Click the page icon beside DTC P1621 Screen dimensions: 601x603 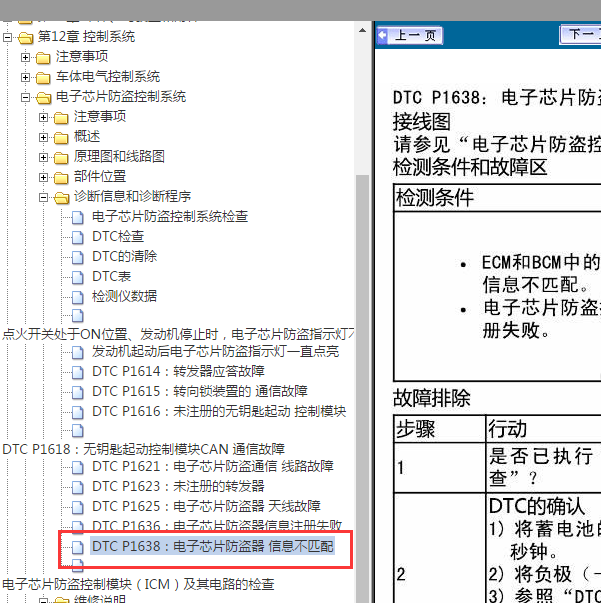pos(78,468)
